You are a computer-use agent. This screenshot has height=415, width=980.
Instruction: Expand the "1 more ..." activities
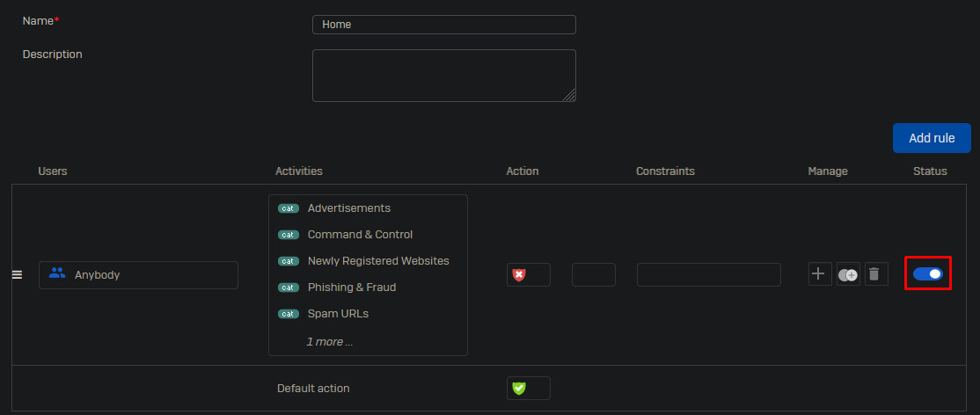[x=329, y=341]
